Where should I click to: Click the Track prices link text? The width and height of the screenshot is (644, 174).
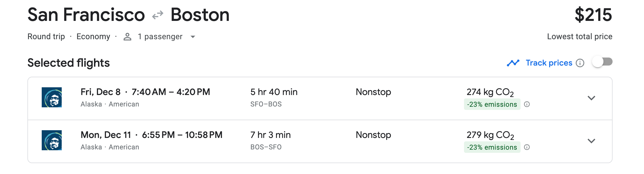549,63
